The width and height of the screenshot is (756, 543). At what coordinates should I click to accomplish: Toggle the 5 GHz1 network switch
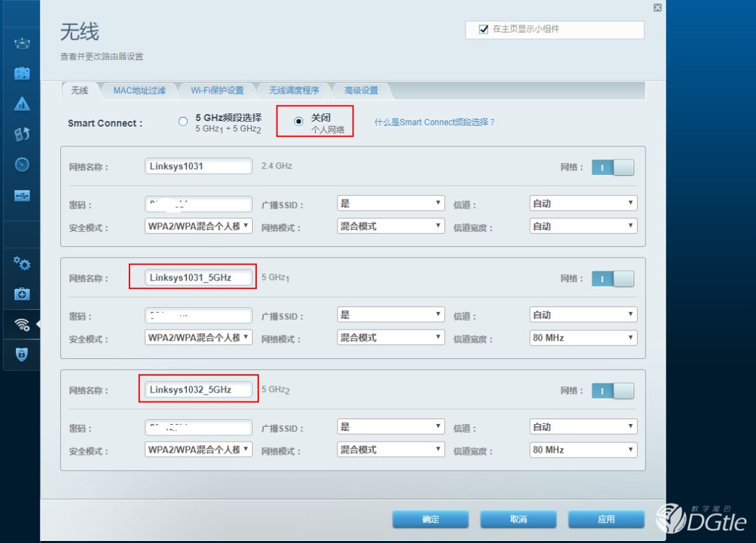pyautogui.click(x=612, y=278)
